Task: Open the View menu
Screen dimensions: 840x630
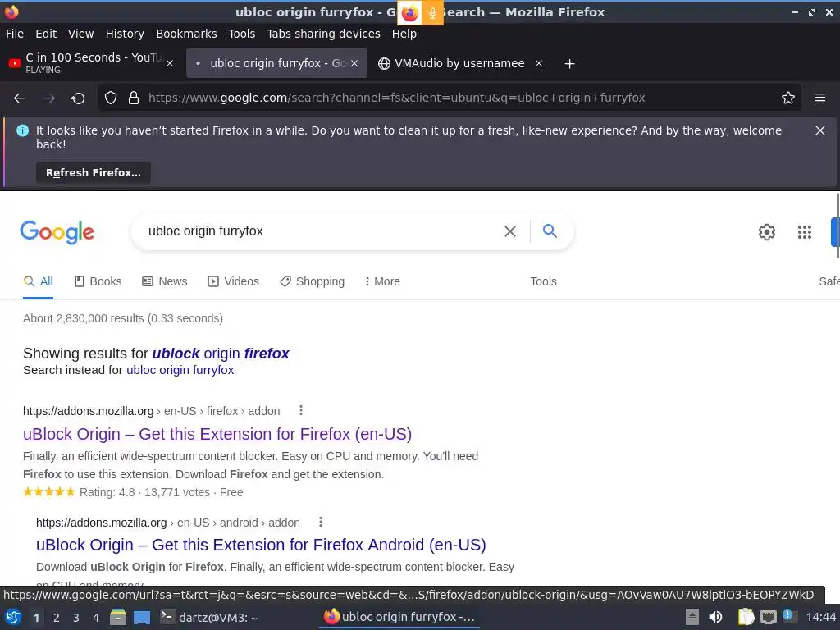Action: pyautogui.click(x=80, y=34)
